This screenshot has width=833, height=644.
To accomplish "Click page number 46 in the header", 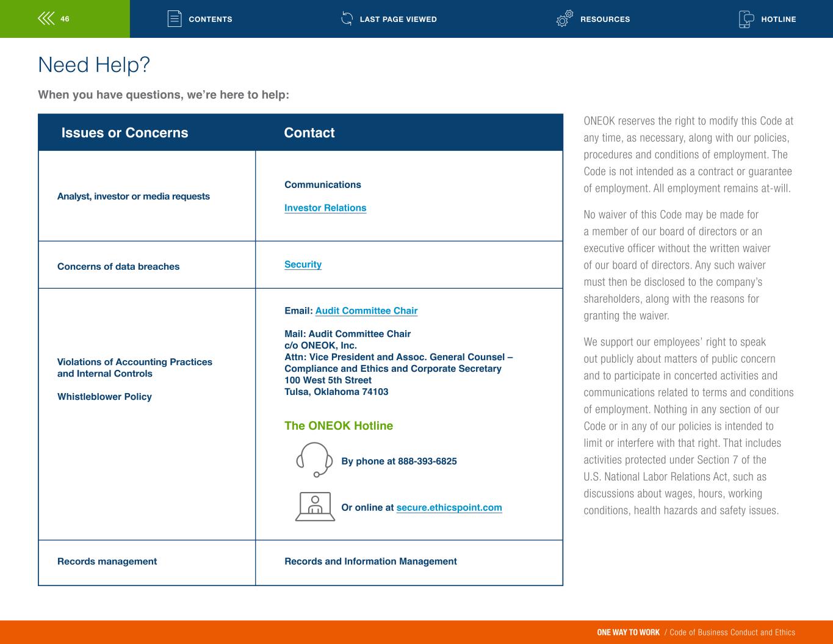I will click(x=65, y=19).
